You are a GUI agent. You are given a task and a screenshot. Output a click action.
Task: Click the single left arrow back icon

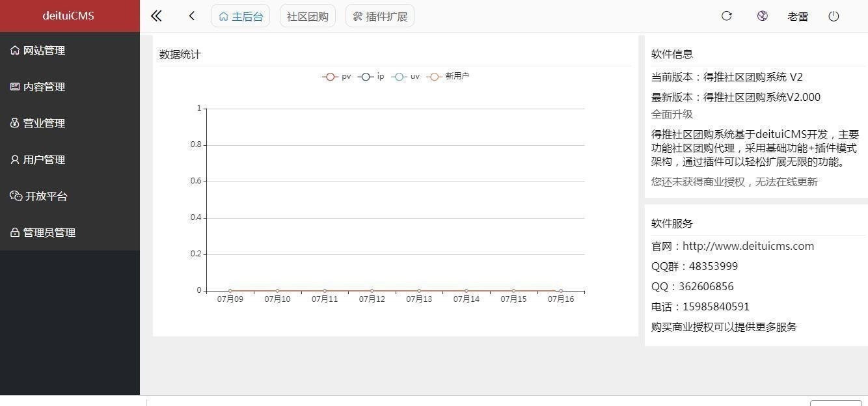coord(192,16)
